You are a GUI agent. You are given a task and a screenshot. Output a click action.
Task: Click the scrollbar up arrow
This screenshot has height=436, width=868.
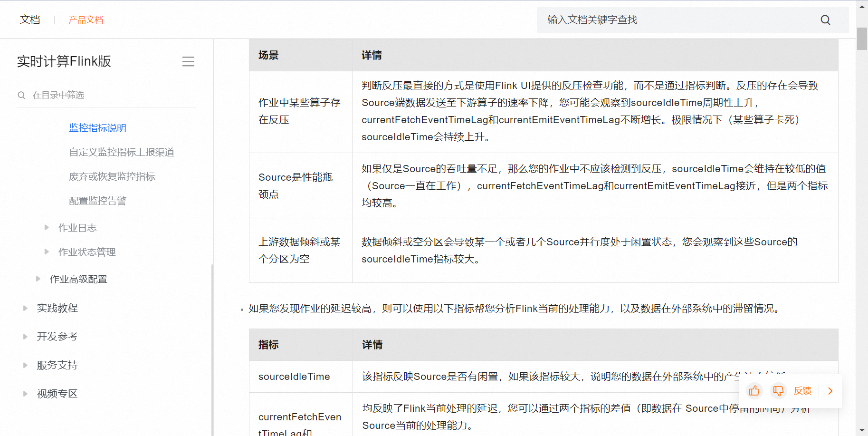(x=862, y=6)
